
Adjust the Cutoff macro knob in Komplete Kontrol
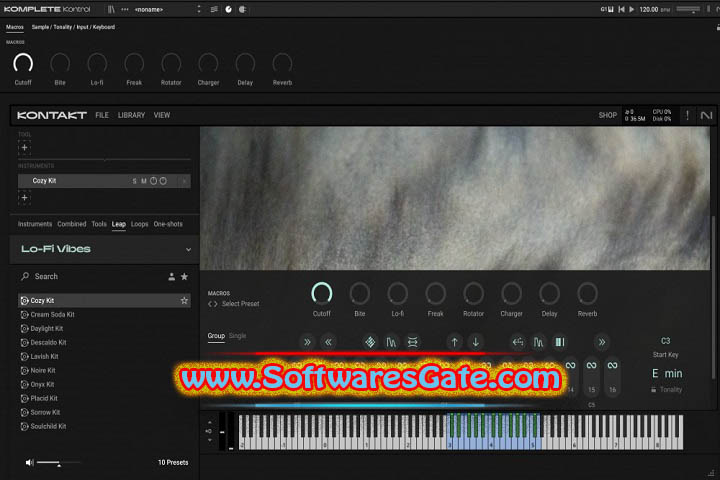23,63
